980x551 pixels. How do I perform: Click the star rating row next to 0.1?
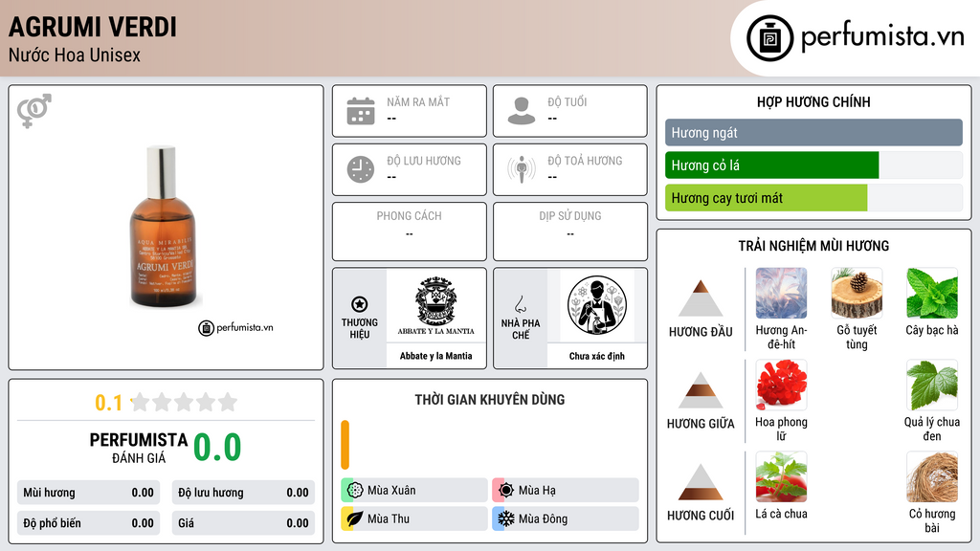point(185,403)
